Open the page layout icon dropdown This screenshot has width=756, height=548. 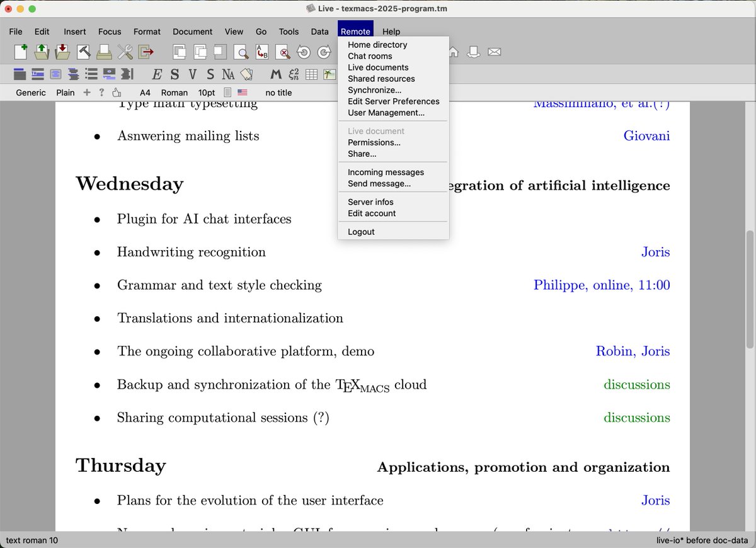tap(228, 93)
